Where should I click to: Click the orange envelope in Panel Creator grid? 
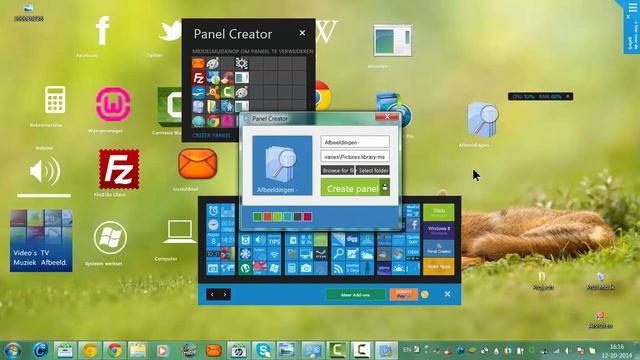point(199,63)
